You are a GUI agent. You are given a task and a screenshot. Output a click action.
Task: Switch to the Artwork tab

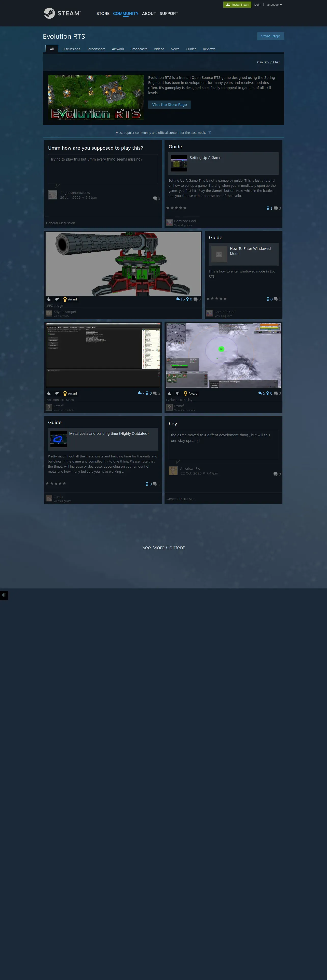pos(118,49)
